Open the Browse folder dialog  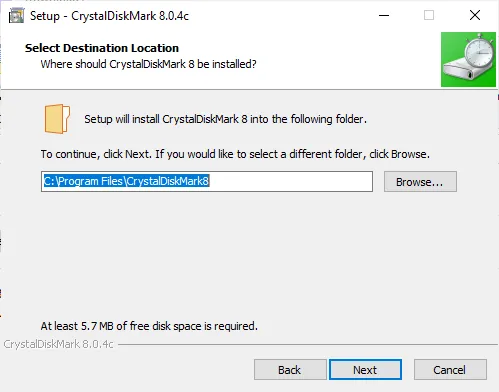(x=420, y=182)
